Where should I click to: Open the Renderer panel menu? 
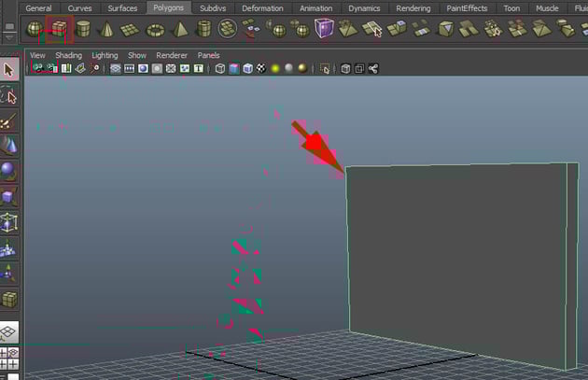point(172,55)
